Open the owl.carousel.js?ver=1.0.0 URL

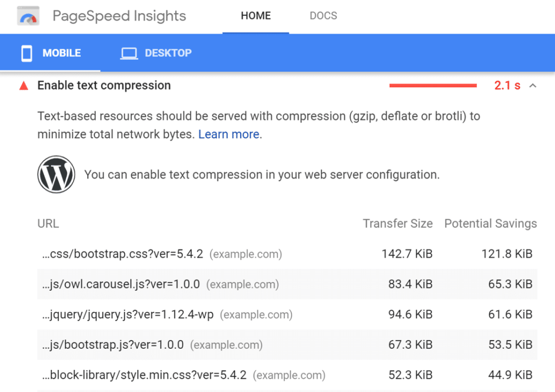tap(121, 284)
